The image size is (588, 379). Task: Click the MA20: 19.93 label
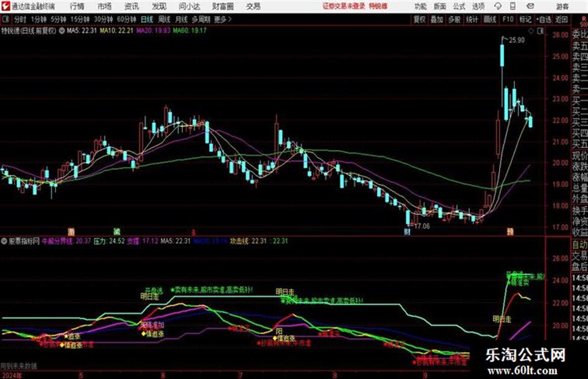click(x=153, y=30)
